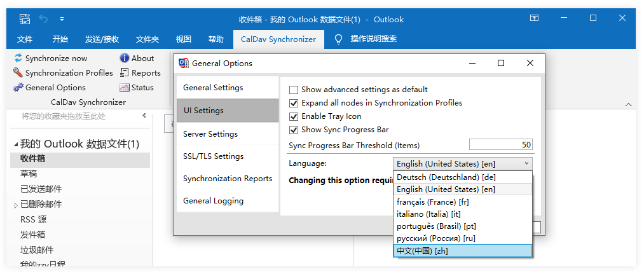Click the General Options dialog app icon
This screenshot has height=274, width=644.
point(184,64)
